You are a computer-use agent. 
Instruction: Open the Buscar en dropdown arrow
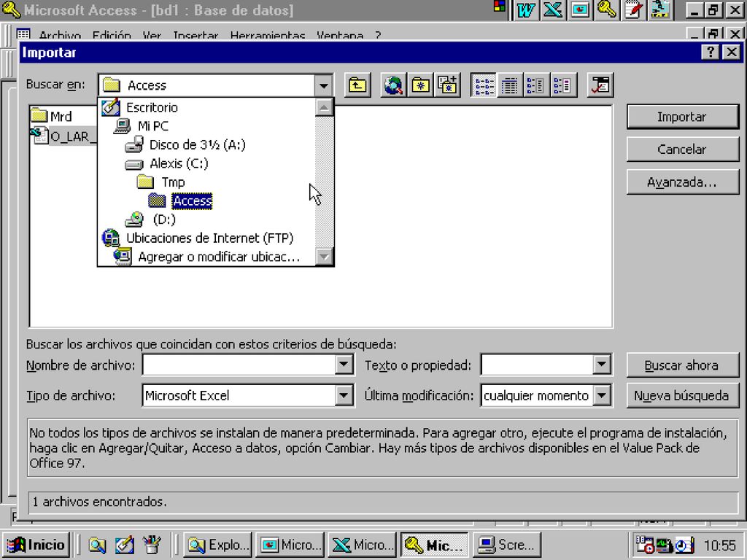coord(323,86)
